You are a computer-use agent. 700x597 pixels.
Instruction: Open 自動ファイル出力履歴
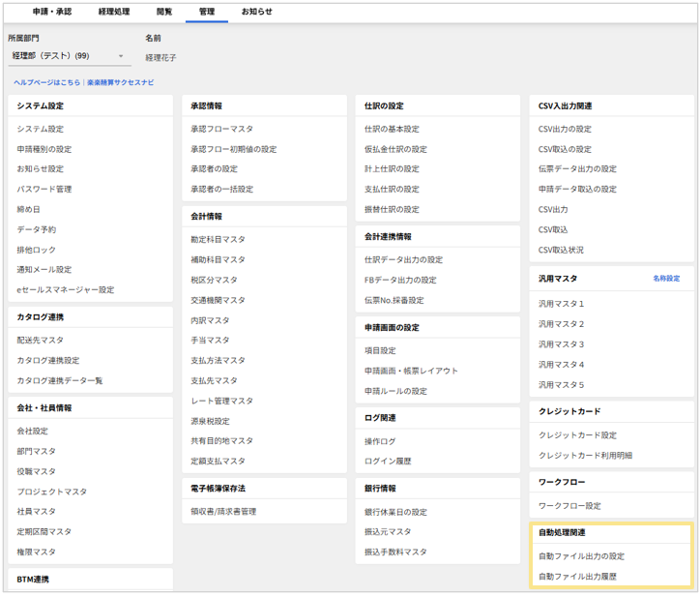coord(577,577)
